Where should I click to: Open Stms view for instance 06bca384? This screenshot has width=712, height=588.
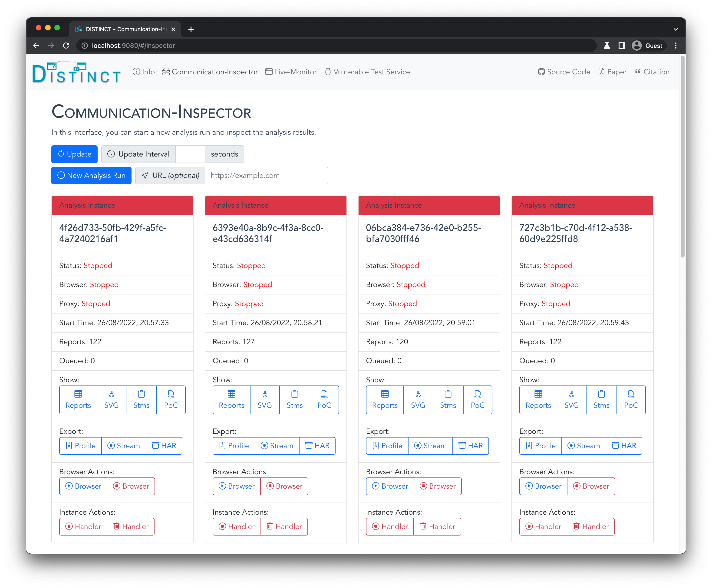(448, 400)
